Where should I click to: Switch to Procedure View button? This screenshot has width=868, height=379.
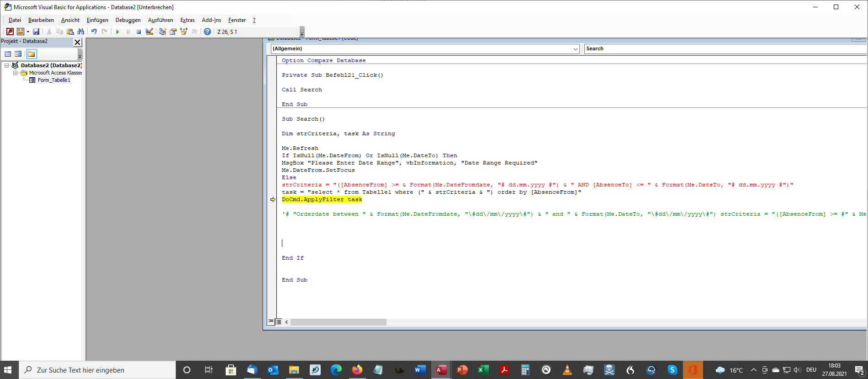tap(271, 322)
